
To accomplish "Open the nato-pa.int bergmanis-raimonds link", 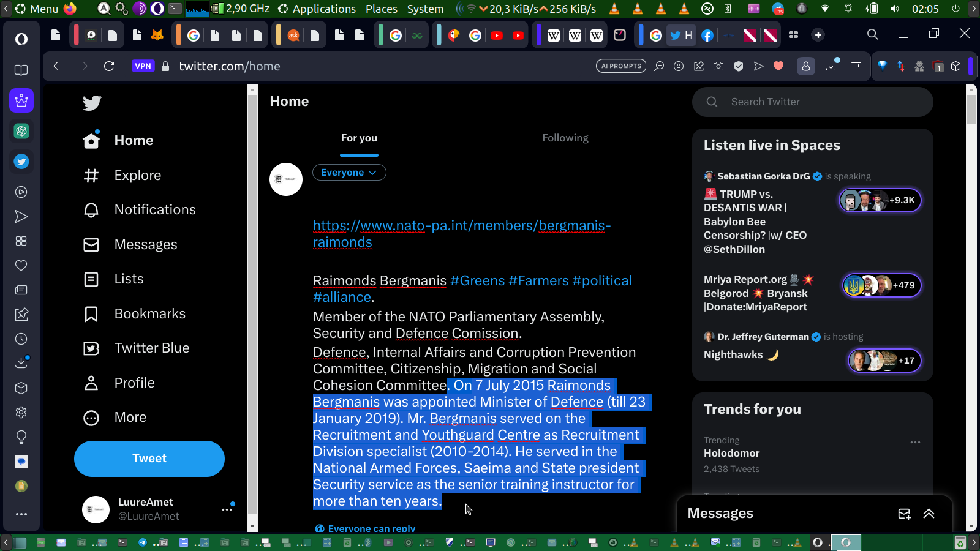I will point(462,234).
